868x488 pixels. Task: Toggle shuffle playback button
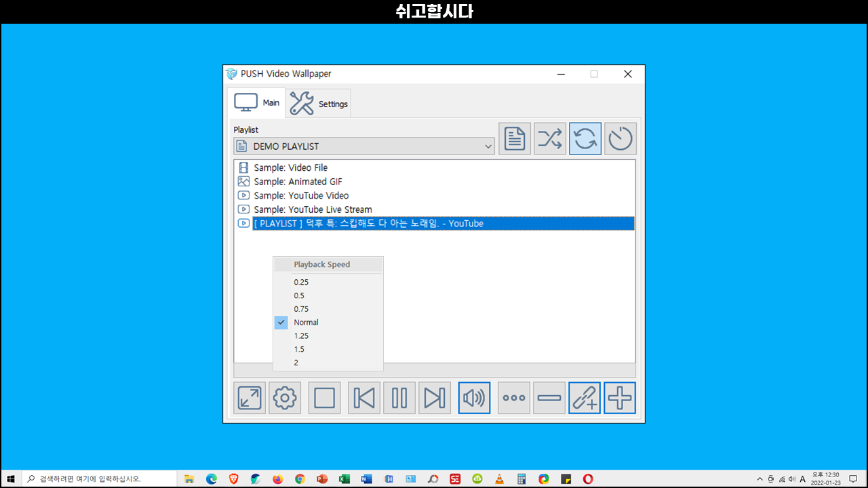(x=550, y=138)
